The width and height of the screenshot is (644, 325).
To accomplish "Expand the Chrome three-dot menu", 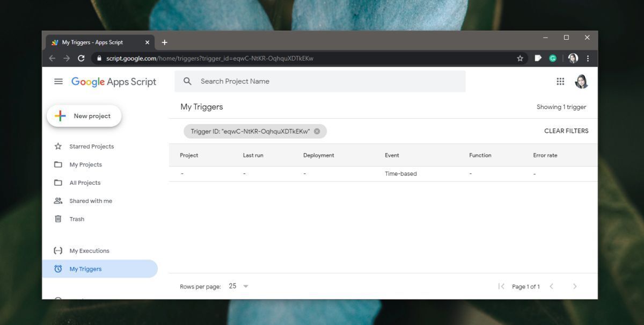I will click(588, 58).
